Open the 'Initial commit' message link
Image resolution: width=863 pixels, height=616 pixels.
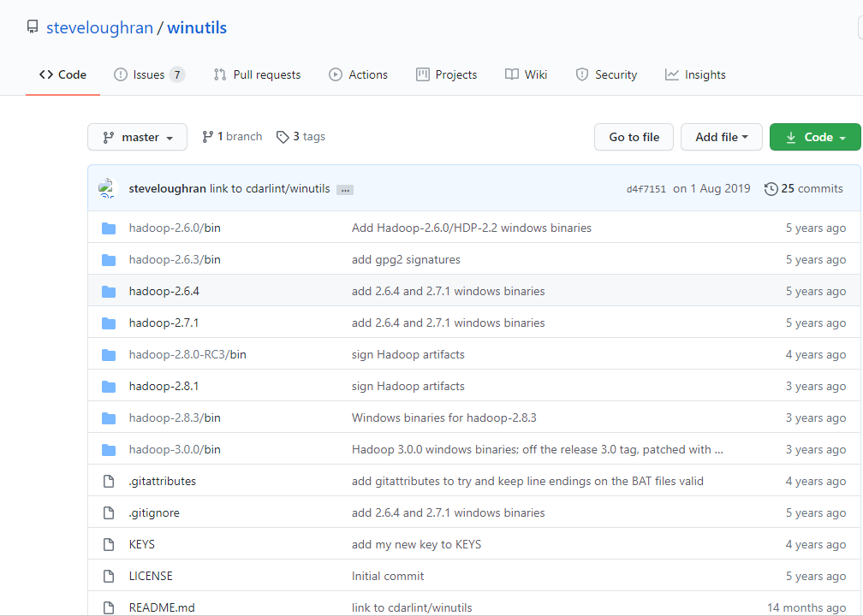point(388,576)
